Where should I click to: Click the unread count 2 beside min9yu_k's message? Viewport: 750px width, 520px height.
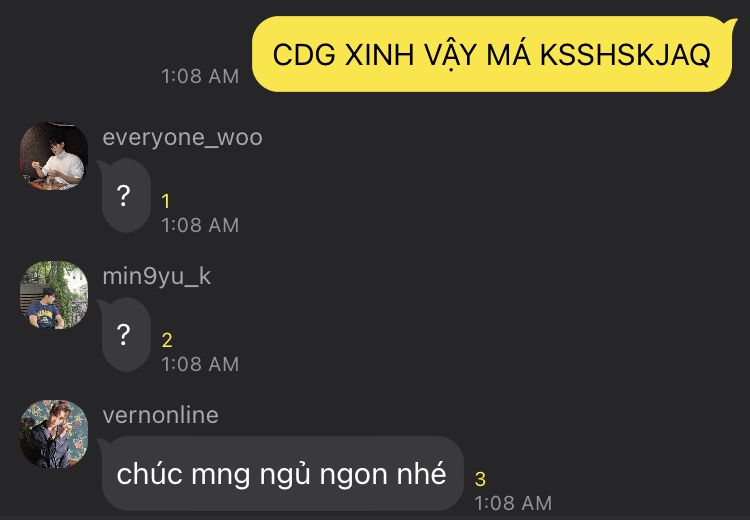tap(167, 340)
